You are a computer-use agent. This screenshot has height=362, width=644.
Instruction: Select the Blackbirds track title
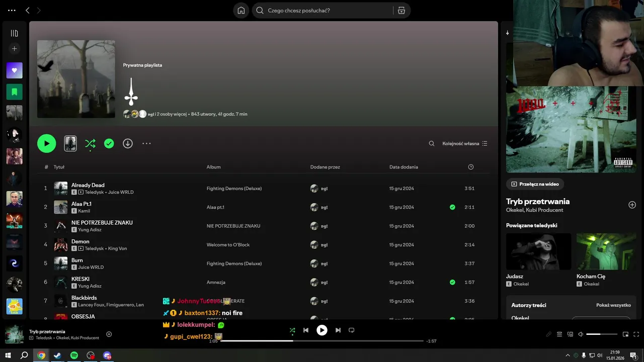pyautogui.click(x=84, y=298)
